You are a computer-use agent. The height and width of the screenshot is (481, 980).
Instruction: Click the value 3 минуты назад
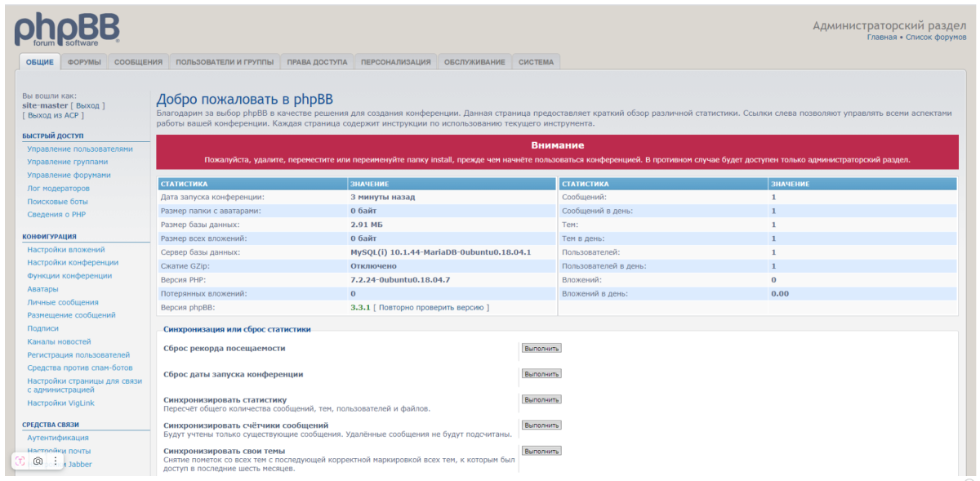(x=382, y=197)
